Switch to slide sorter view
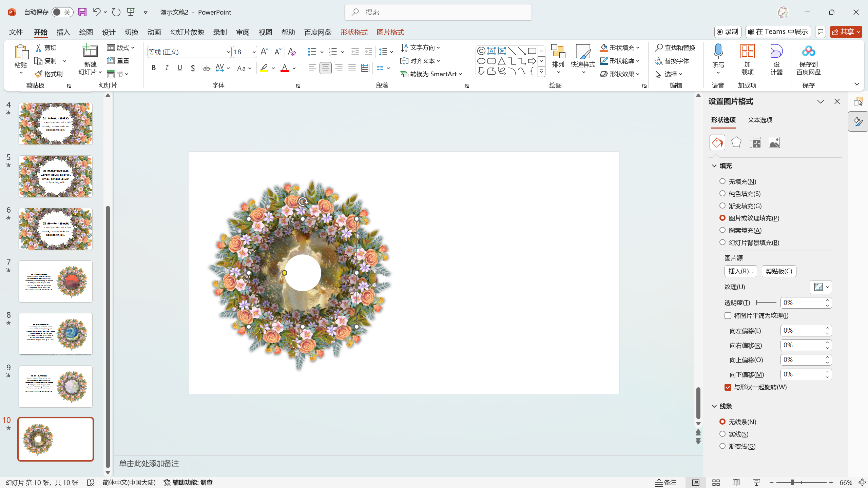This screenshot has height=488, width=868. [x=716, y=482]
